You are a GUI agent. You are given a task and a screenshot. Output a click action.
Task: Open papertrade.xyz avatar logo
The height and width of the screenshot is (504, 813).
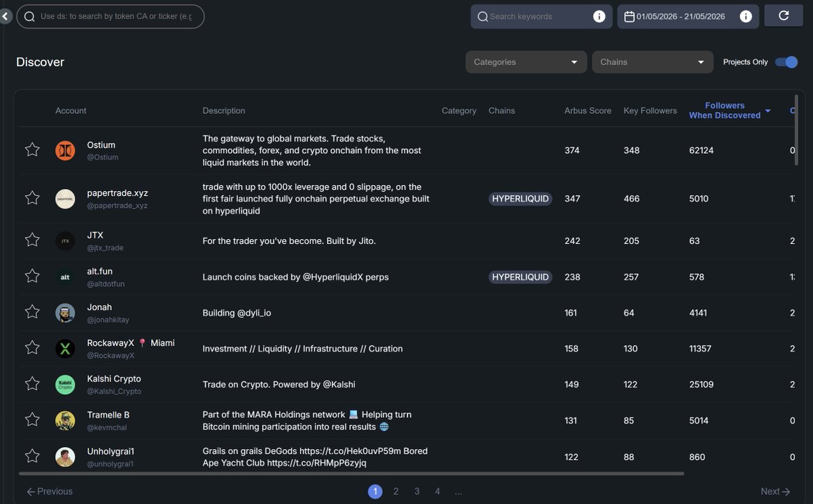[x=65, y=198]
